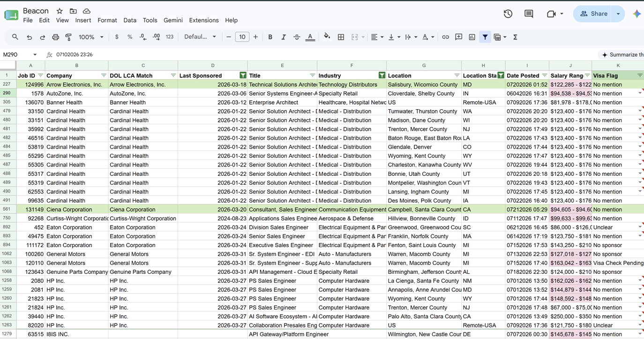This screenshot has height=339, width=644.
Task: Insert link from toolbar
Action: tap(445, 37)
